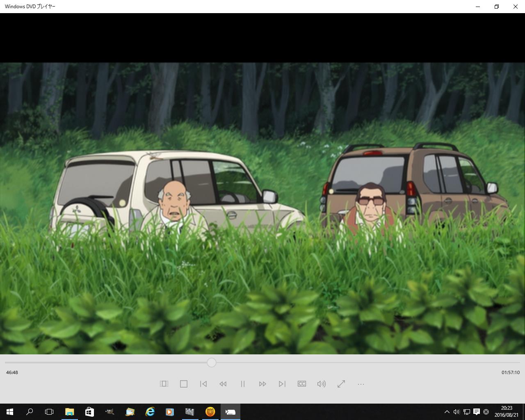Open Task View
The width and height of the screenshot is (525, 420).
(49, 412)
